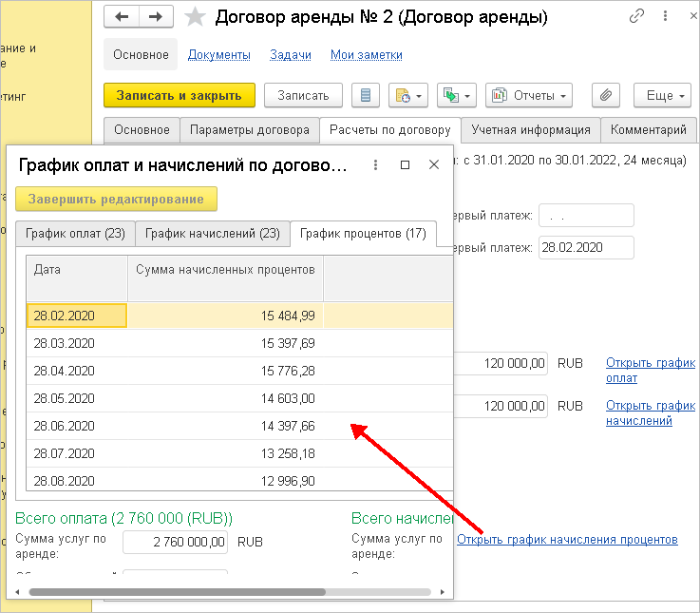Switch to the Основное navigation section
Viewport: 700px width, 613px height.
coord(141,54)
